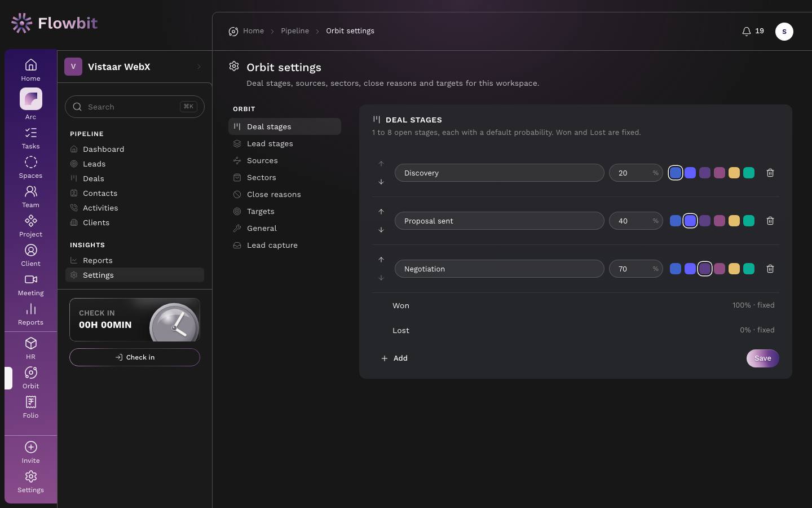Select Lead stages settings tab
The image size is (812, 508).
pyautogui.click(x=285, y=143)
